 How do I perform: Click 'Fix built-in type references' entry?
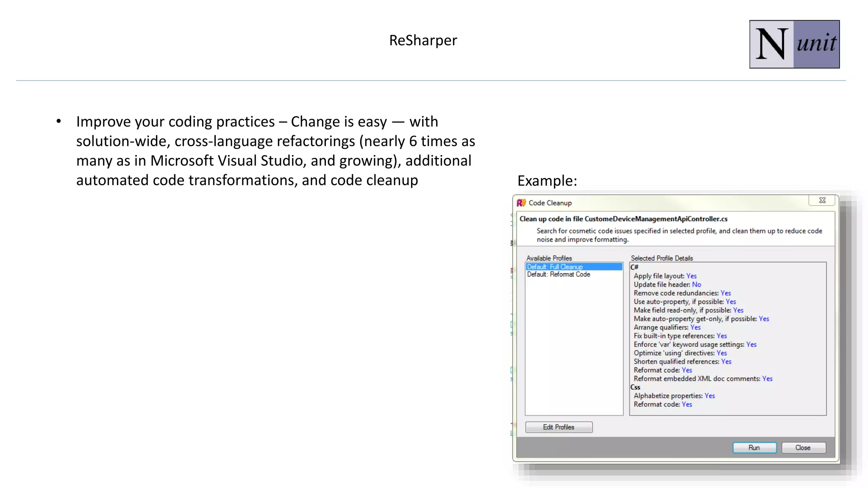pyautogui.click(x=680, y=336)
